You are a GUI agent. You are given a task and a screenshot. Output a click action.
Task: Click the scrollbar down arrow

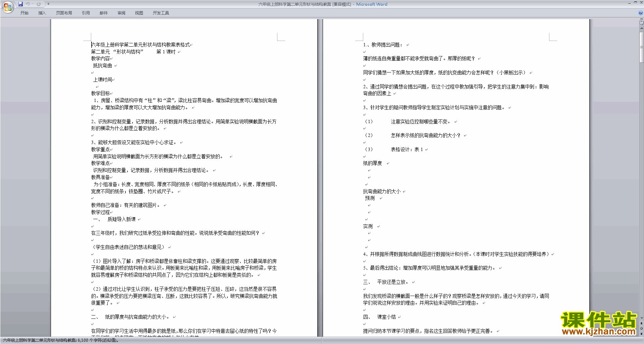tap(642, 318)
